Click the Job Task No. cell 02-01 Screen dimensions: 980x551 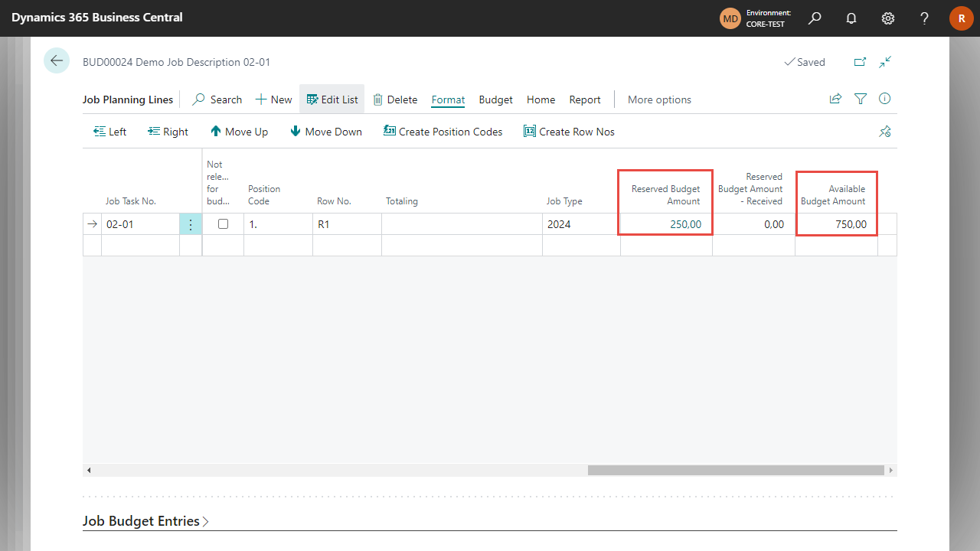point(140,224)
